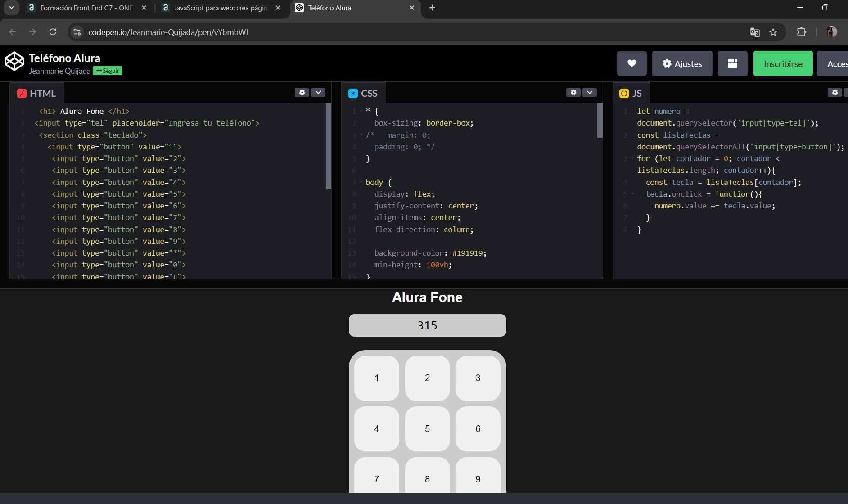
Task: Change the editor layout view
Action: click(732, 63)
